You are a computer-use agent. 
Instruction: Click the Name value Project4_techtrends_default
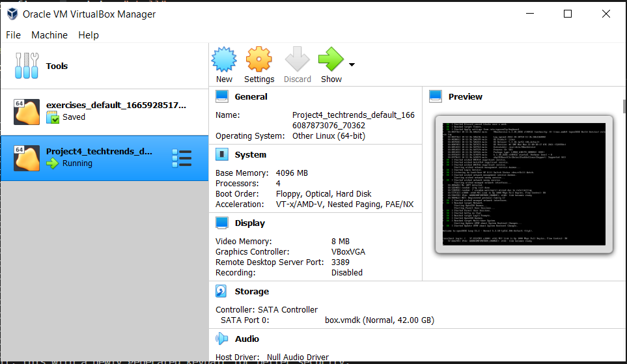(x=353, y=120)
